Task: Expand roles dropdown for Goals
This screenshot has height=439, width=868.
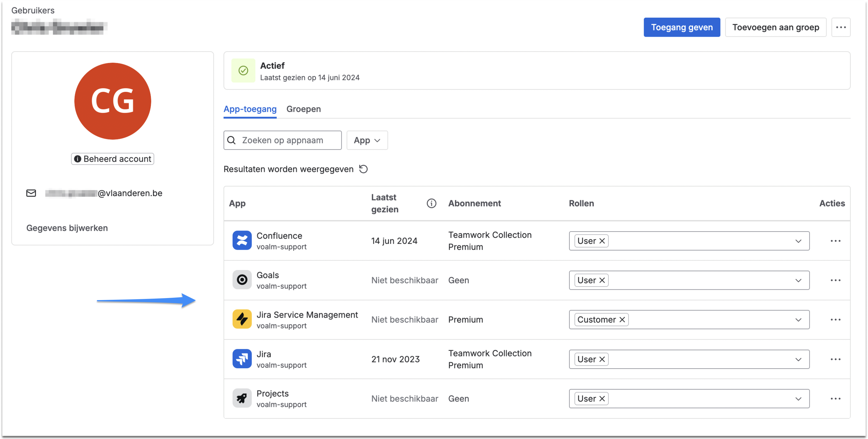Action: 798,280
